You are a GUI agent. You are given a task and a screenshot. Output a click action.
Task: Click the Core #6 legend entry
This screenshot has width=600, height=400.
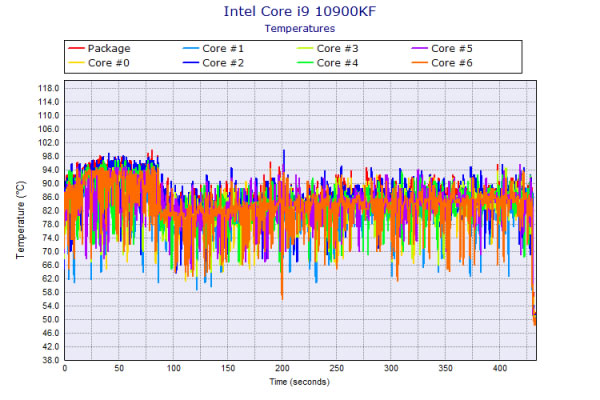(x=442, y=63)
